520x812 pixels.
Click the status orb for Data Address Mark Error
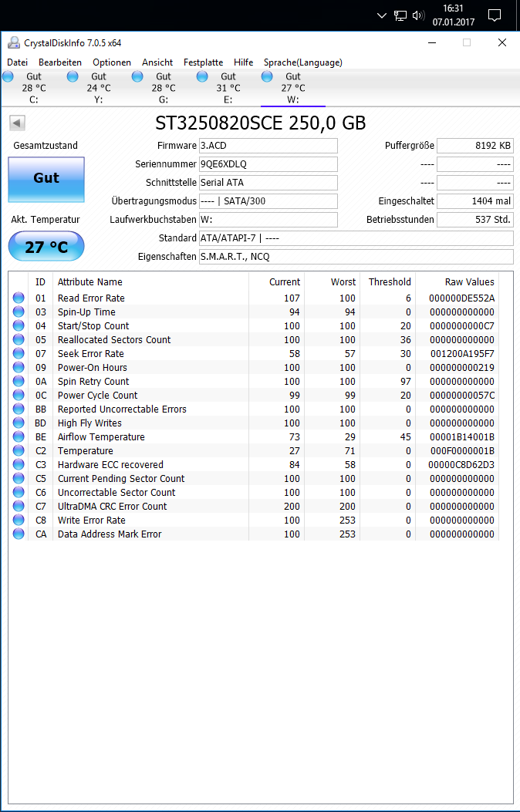click(x=19, y=534)
